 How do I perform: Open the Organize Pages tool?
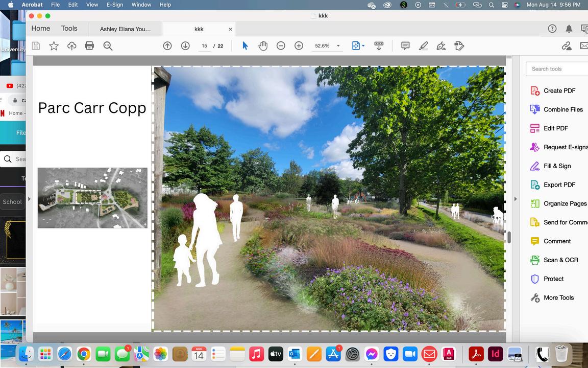565,203
